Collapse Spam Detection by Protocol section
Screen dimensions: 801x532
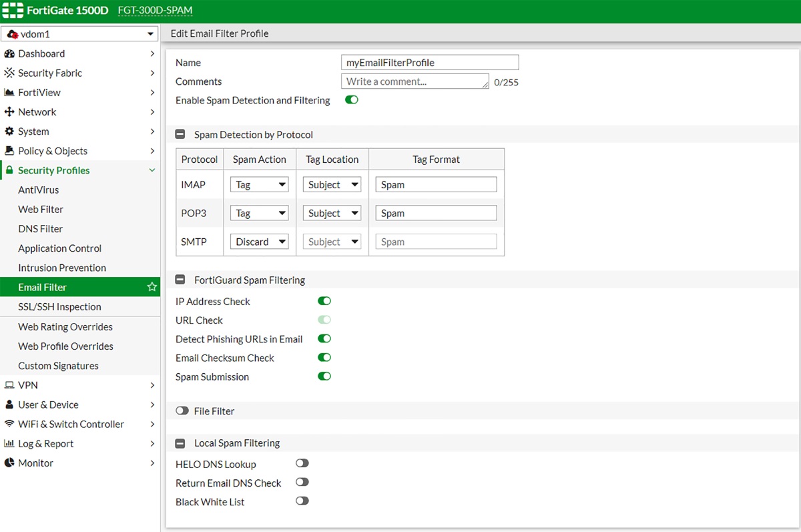(x=180, y=134)
